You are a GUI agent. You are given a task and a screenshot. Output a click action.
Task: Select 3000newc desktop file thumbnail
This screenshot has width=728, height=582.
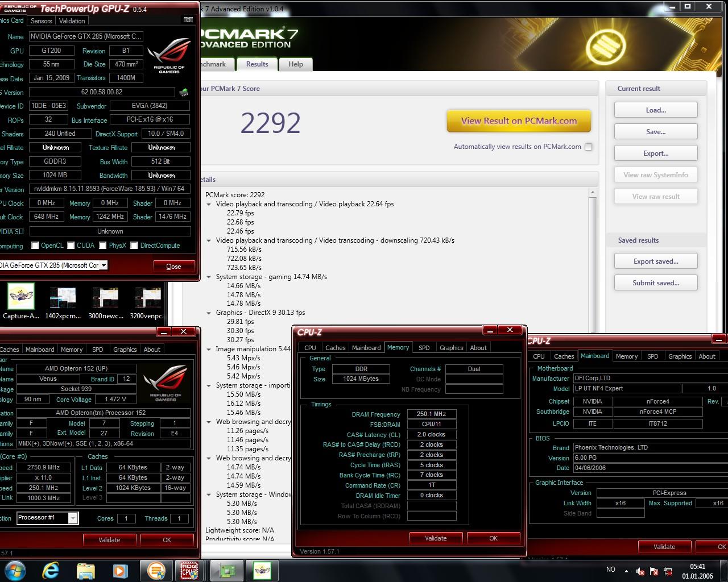pos(105,302)
